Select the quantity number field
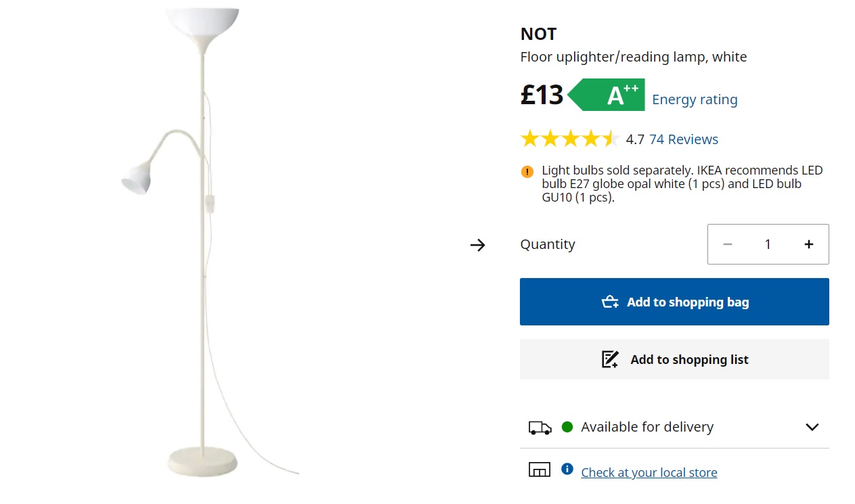The width and height of the screenshot is (855, 504). (768, 244)
